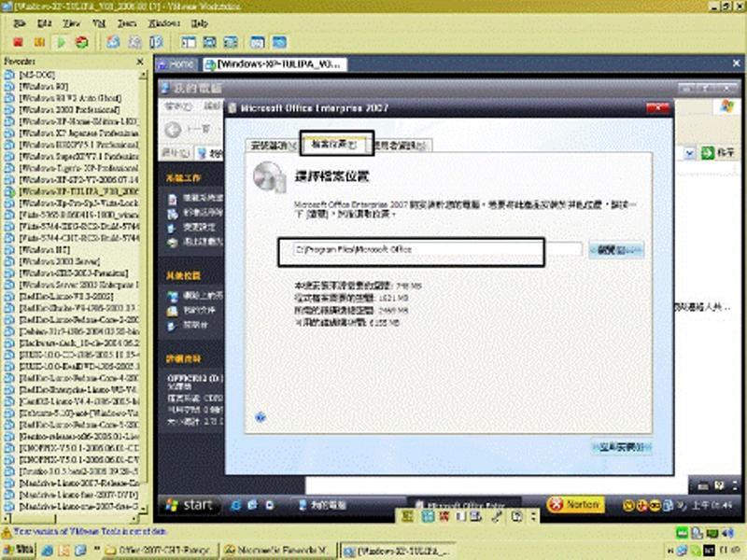
Task: Open the Snapshot Manager toolbar icon
Action: pyautogui.click(x=156, y=42)
